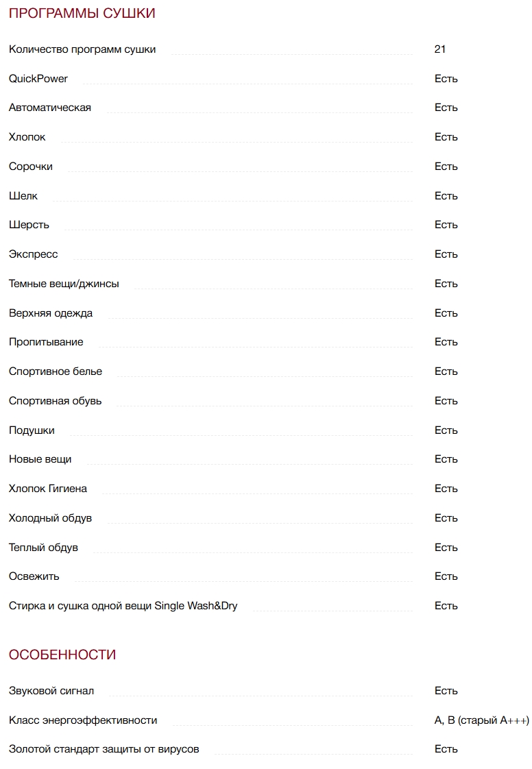Click the "Подушки" program label

[32, 430]
